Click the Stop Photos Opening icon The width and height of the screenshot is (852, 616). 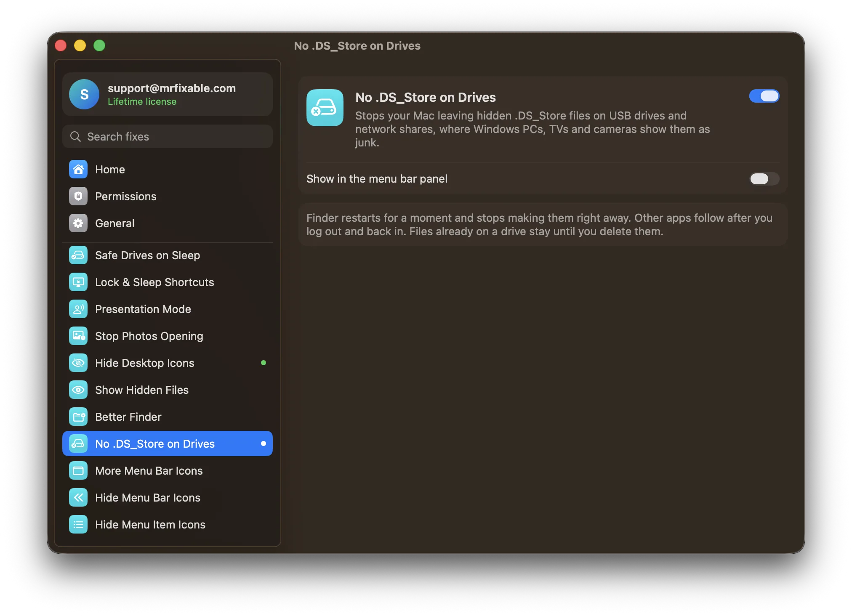point(78,336)
